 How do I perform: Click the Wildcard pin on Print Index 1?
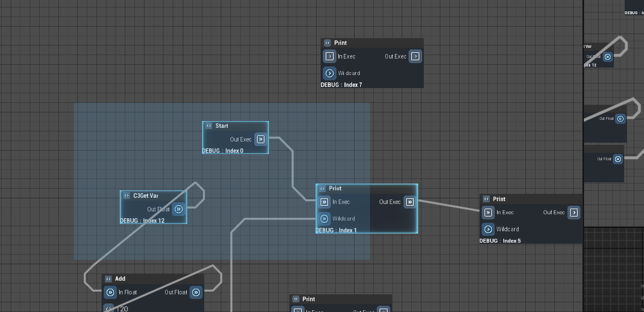324,219
